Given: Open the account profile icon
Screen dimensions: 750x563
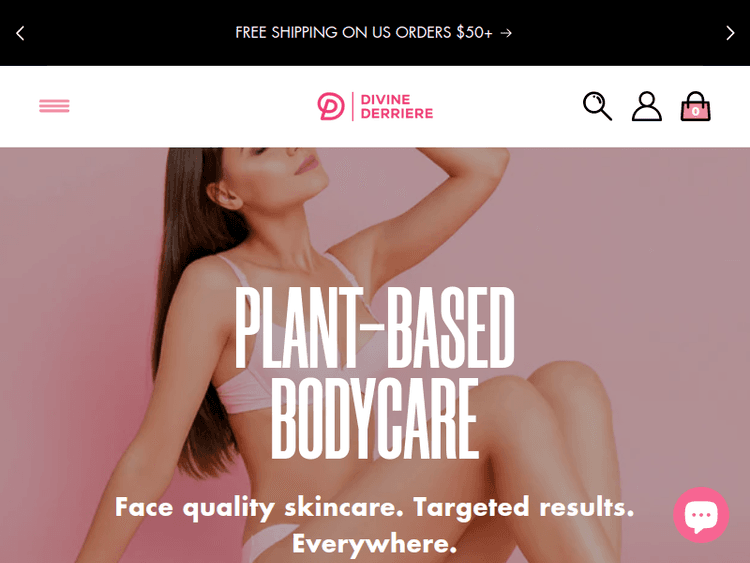Looking at the screenshot, I should pos(647,106).
